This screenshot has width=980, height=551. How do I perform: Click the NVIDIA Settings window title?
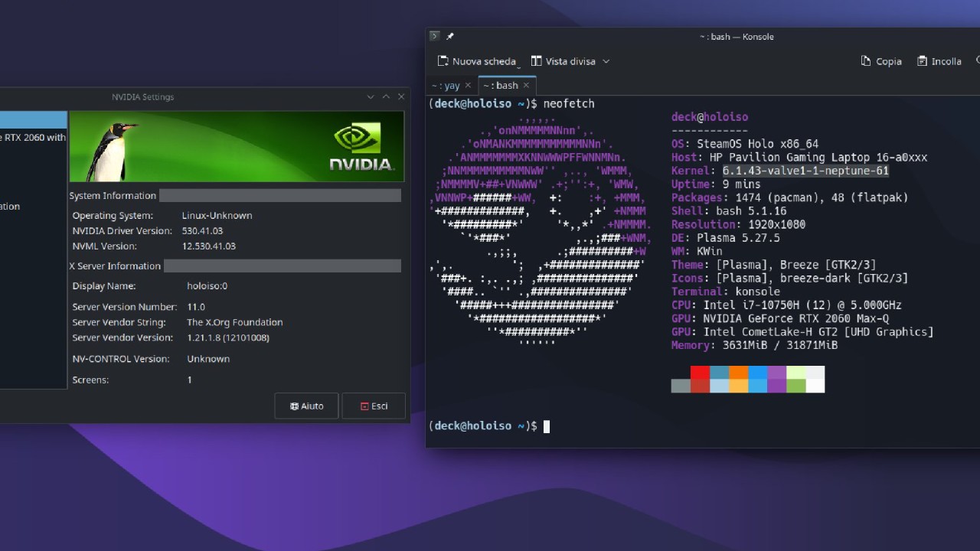point(142,97)
